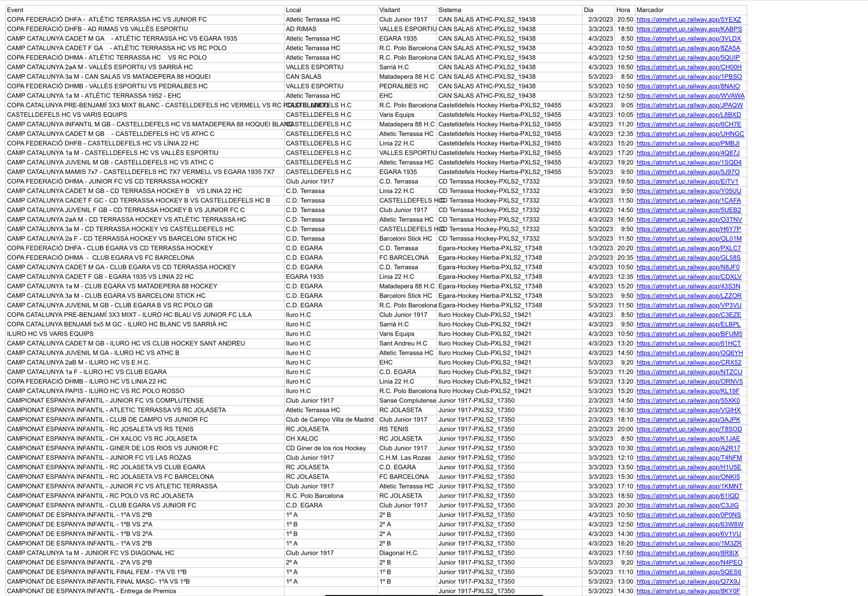
Task: Open link ending VGIHX
Action: coord(689,410)
